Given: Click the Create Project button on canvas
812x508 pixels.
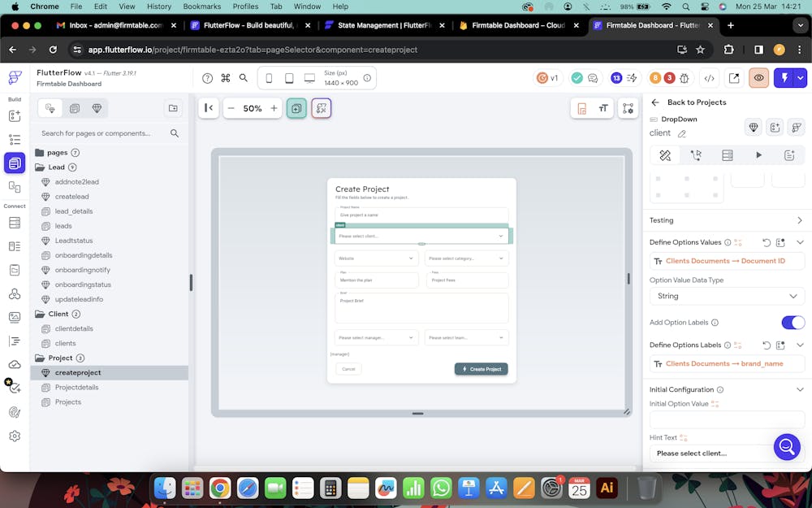Looking at the screenshot, I should pos(481,368).
